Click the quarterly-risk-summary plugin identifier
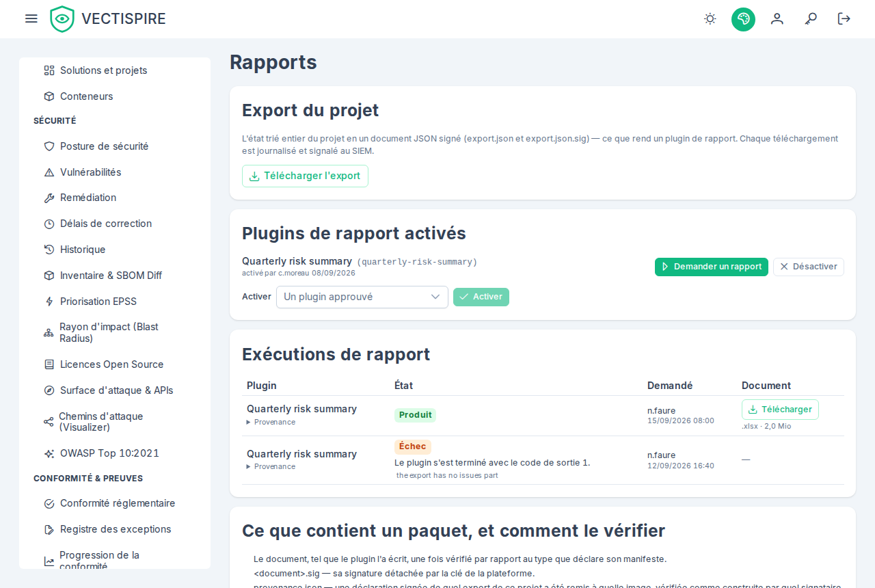The width and height of the screenshot is (875, 588). [x=417, y=262]
